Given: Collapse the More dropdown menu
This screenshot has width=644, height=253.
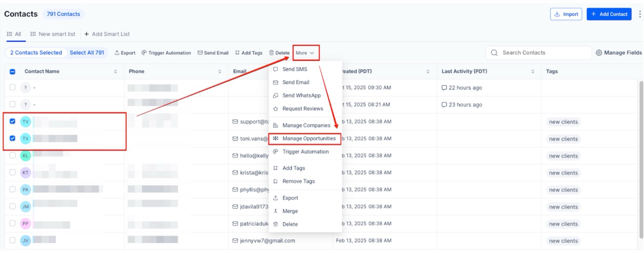Looking at the screenshot, I should 305,53.
